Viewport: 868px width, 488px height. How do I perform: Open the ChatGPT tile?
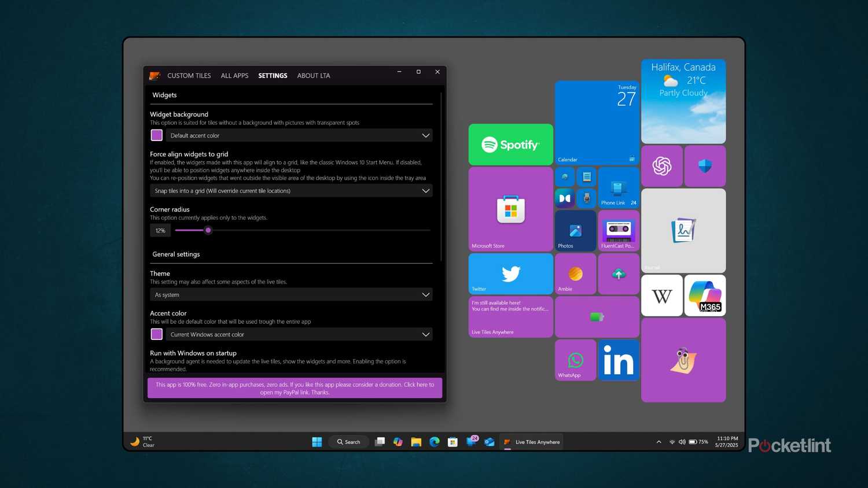(661, 166)
